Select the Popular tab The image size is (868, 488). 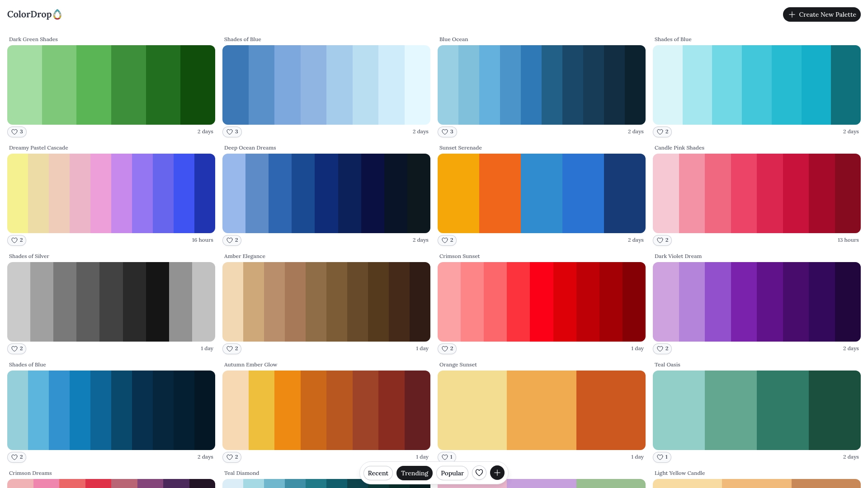(452, 473)
